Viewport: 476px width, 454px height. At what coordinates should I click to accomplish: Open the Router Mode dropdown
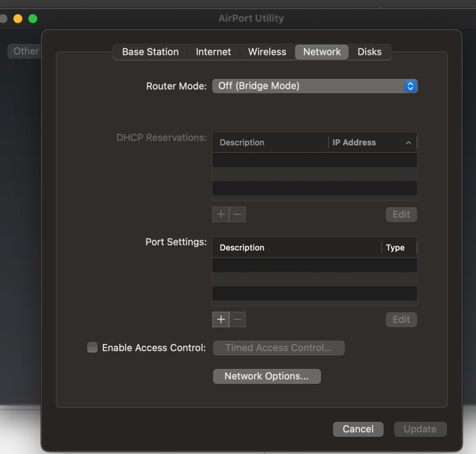click(x=315, y=86)
